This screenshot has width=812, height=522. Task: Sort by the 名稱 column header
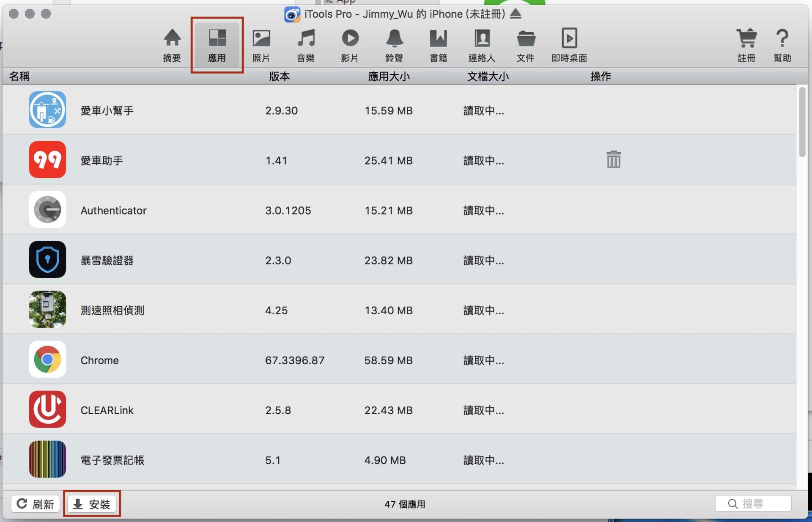tap(19, 76)
